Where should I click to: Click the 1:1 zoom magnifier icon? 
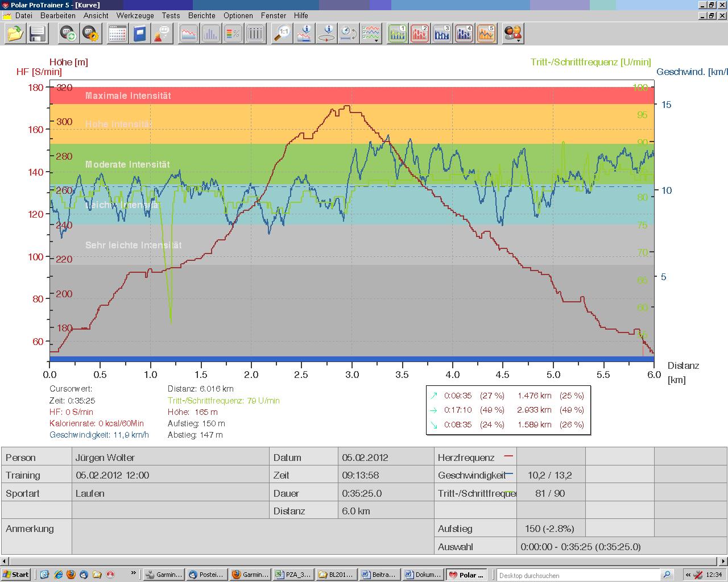tap(282, 34)
